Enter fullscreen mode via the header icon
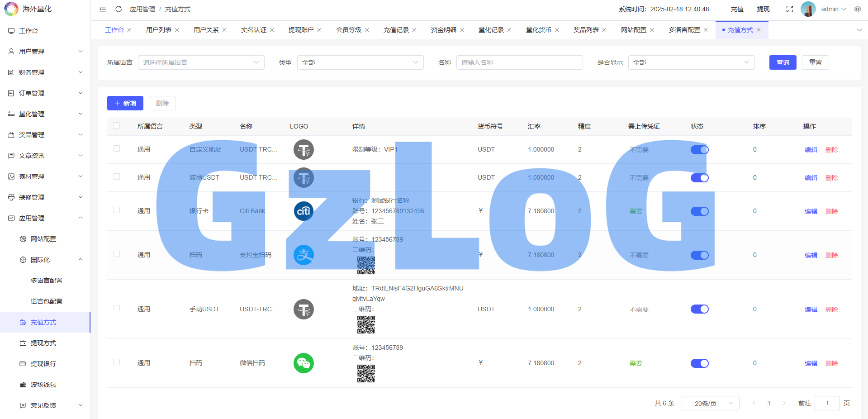Screen dimensions: 868x419 [789, 9]
